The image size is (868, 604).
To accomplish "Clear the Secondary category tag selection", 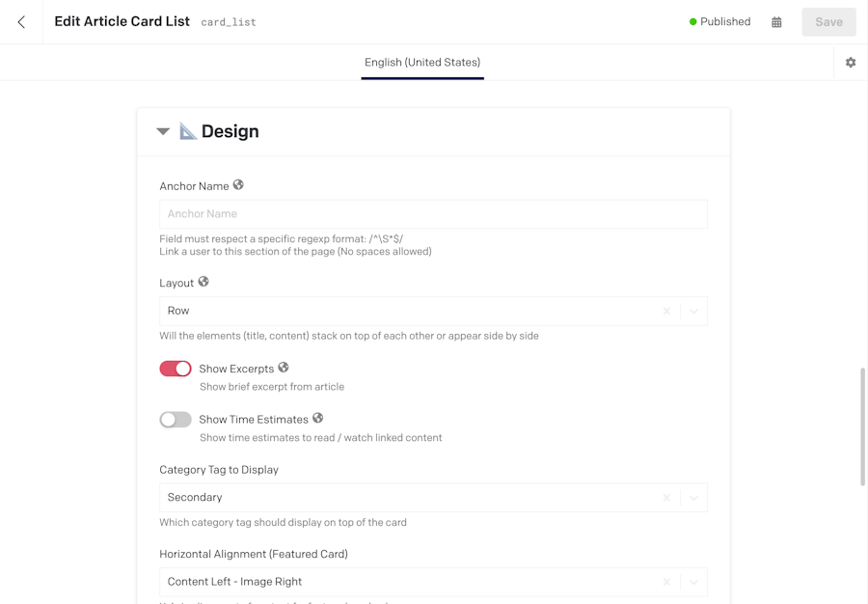I will pos(666,498).
